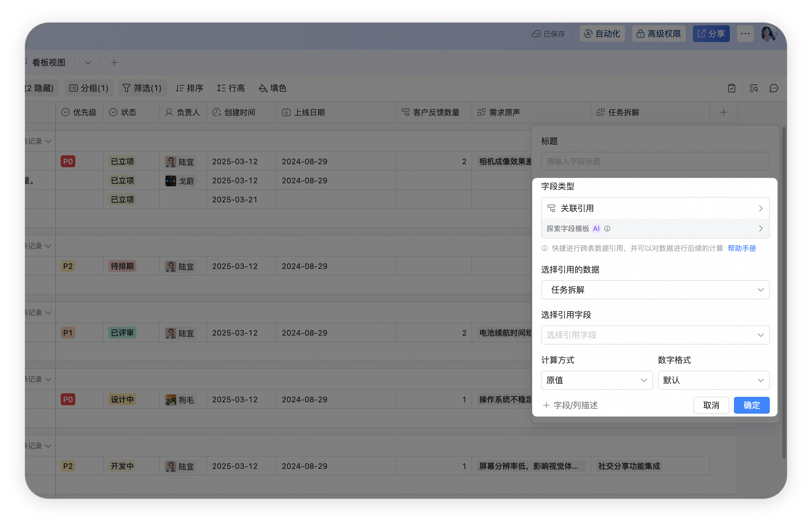Open the 关联引用 field type selector
812x526 pixels.
[655, 208]
